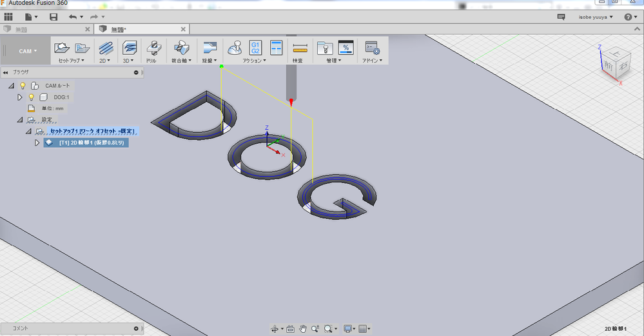This screenshot has width=644, height=336.
Task: Expand the 2D 輪郭1 operation node
Action: point(37,143)
